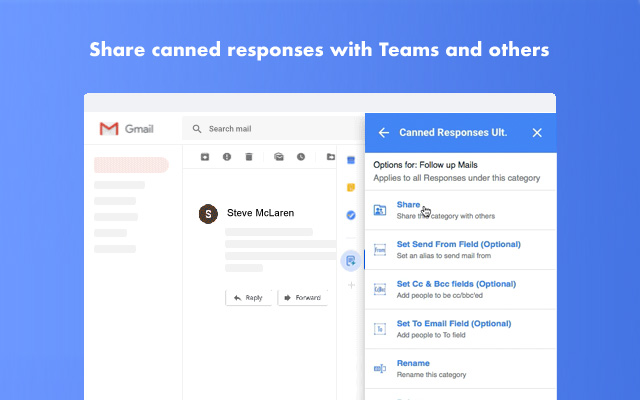Report spam using the exclamation icon
This screenshot has width=640, height=400.
tap(227, 157)
